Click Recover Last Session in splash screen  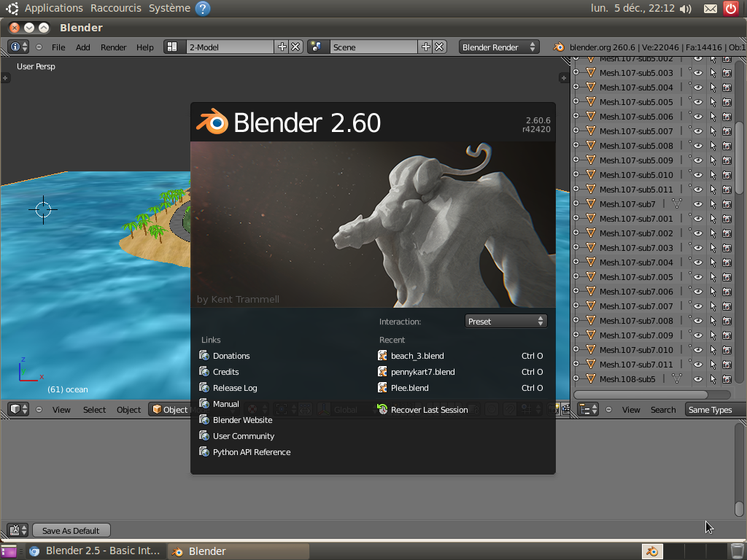coord(429,410)
